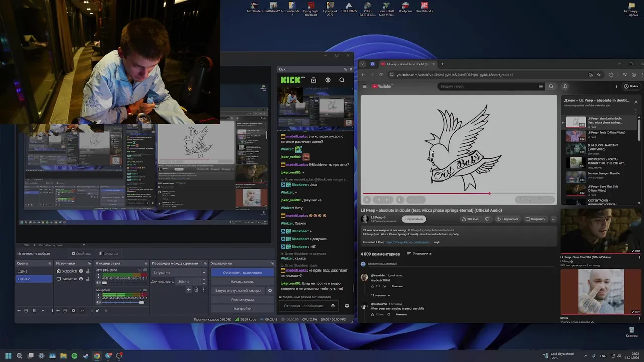Click Запуск виртуальной камеры button
This screenshot has width=644, height=362.
238,290
